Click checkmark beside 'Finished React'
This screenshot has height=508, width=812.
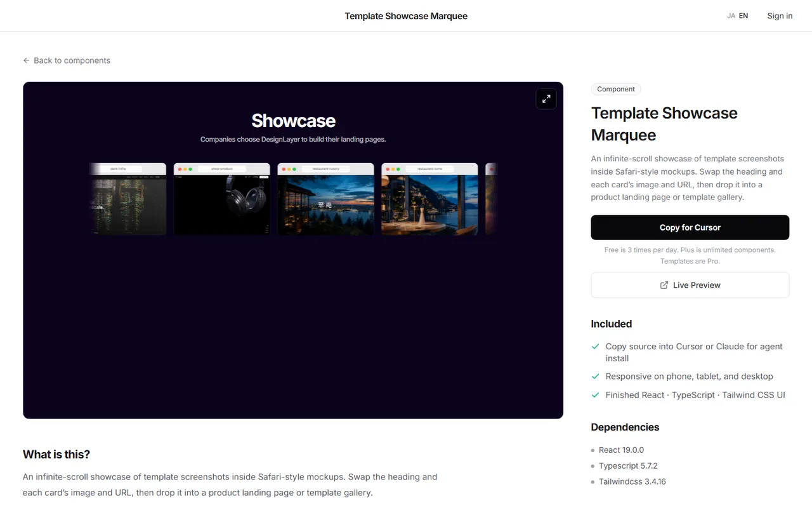[x=595, y=395]
